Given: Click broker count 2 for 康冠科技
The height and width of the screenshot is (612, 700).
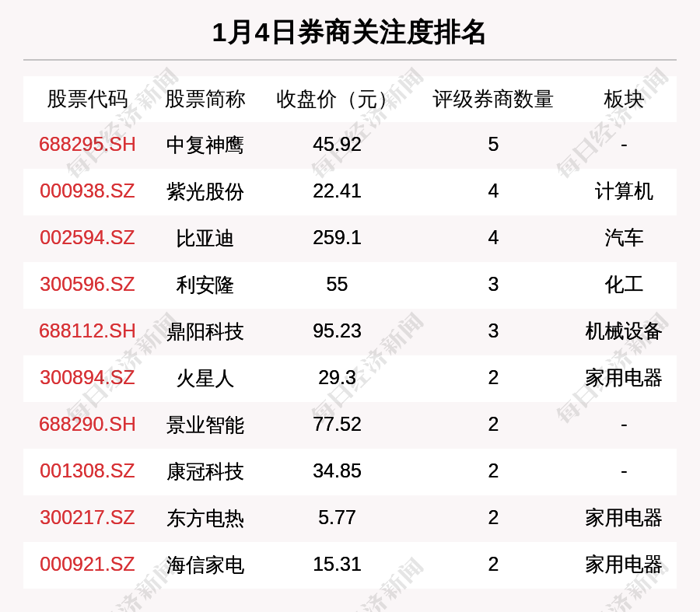Looking at the screenshot, I should pos(493,471).
